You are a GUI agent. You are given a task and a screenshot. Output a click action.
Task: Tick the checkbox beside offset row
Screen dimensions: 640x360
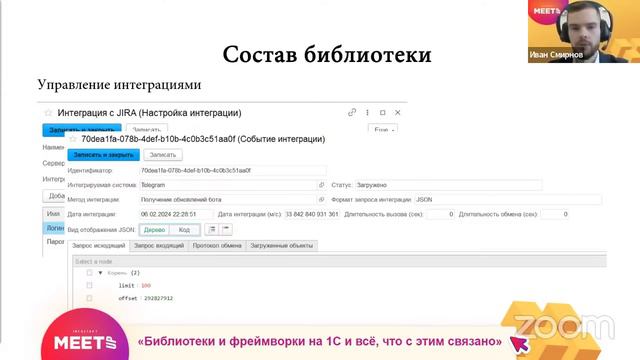click(89, 298)
